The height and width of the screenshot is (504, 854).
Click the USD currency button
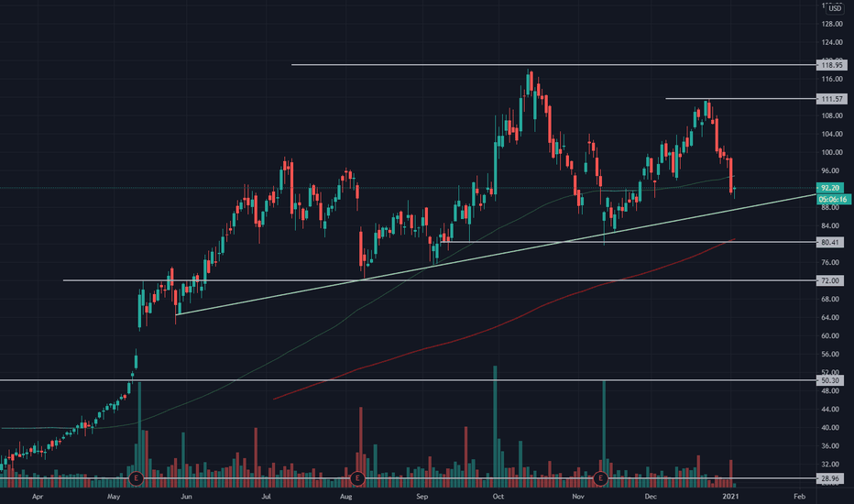pyautogui.click(x=835, y=9)
